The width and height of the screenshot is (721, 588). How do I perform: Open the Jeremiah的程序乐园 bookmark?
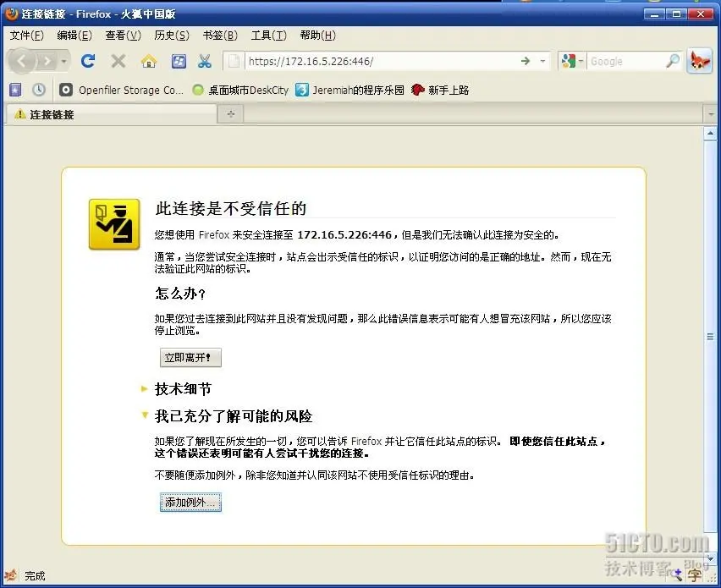tap(350, 91)
